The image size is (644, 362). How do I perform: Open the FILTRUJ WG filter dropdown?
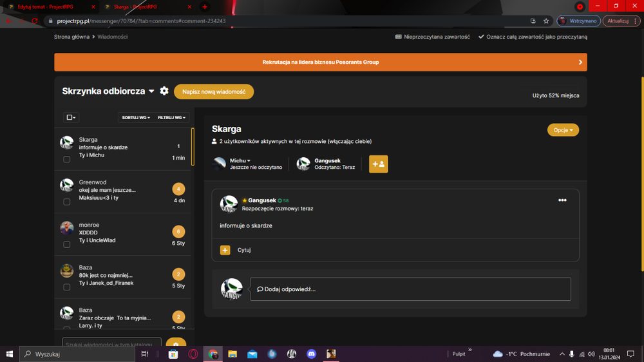pos(172,117)
